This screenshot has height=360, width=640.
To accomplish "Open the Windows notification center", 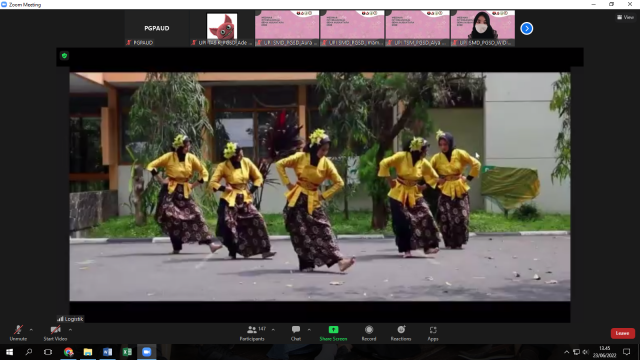I will [x=627, y=352].
